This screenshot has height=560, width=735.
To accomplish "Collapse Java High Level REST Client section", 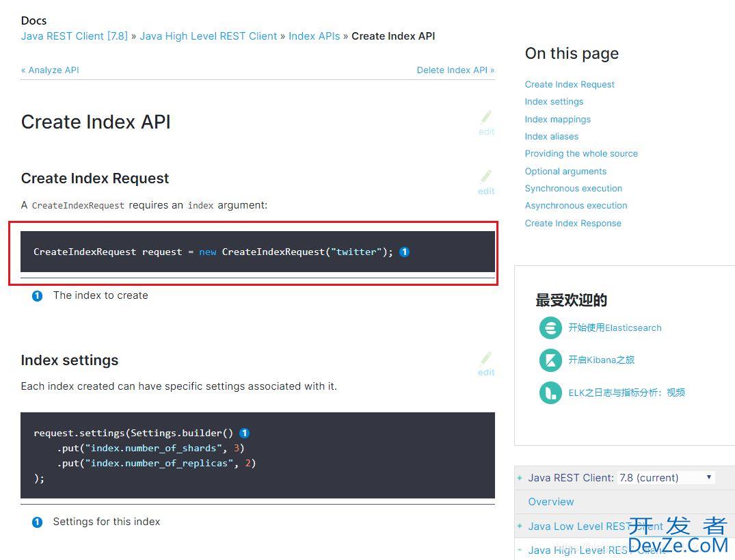I will tap(520, 549).
